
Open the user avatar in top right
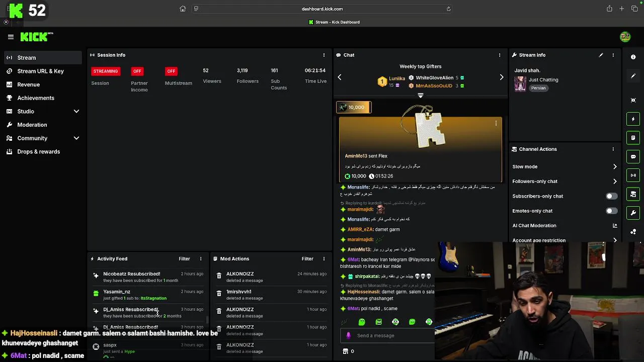pyautogui.click(x=625, y=37)
